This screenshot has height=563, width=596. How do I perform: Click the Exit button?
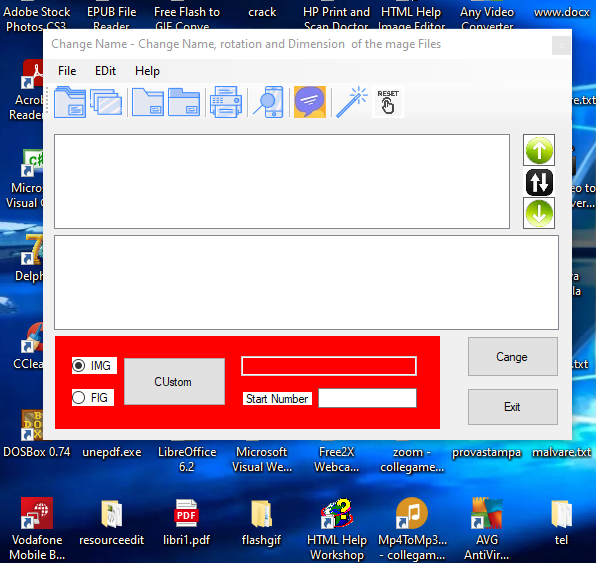(x=513, y=407)
